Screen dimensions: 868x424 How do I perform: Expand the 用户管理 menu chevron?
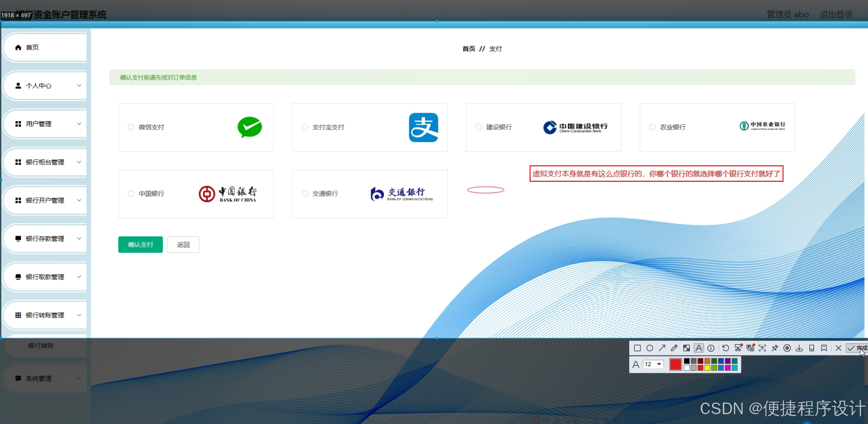point(79,124)
